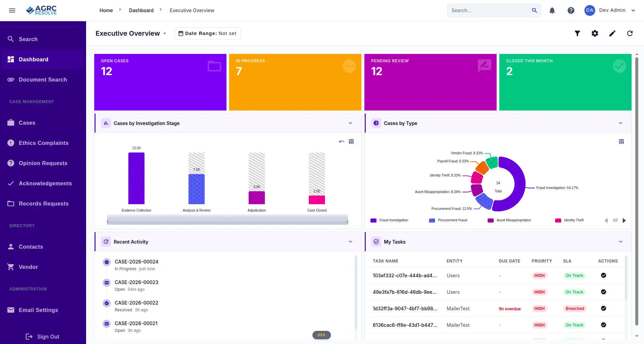Toggle Asset Misappropriation legend item
Viewport: 644px width, 344px height.
509,220
